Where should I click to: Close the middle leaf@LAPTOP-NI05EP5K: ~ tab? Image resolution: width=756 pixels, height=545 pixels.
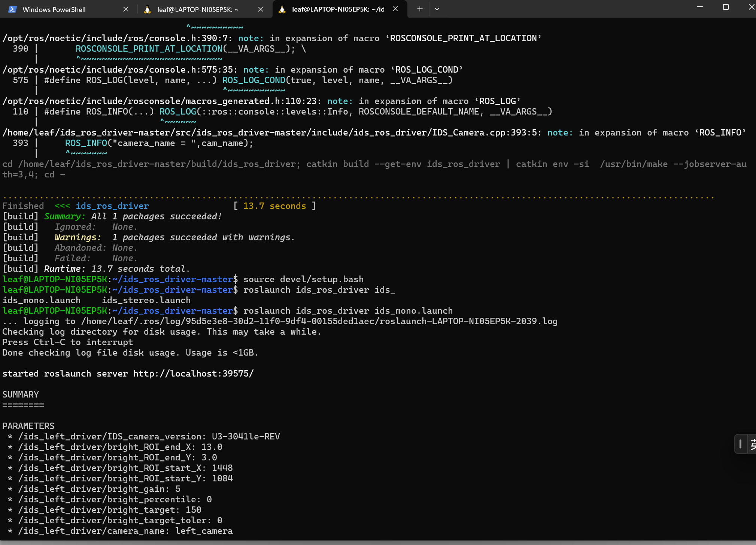[x=261, y=9]
